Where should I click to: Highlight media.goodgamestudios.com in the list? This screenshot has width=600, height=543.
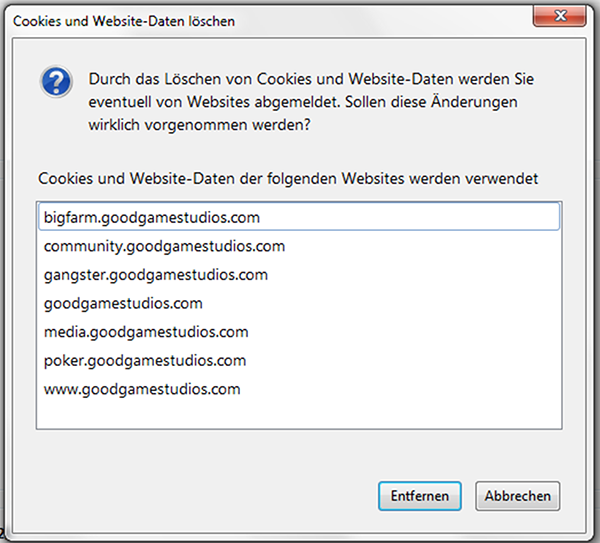pyautogui.click(x=299, y=332)
